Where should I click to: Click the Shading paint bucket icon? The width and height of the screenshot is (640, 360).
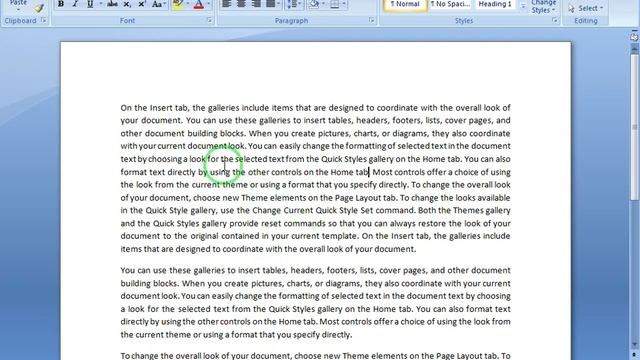pos(313,4)
